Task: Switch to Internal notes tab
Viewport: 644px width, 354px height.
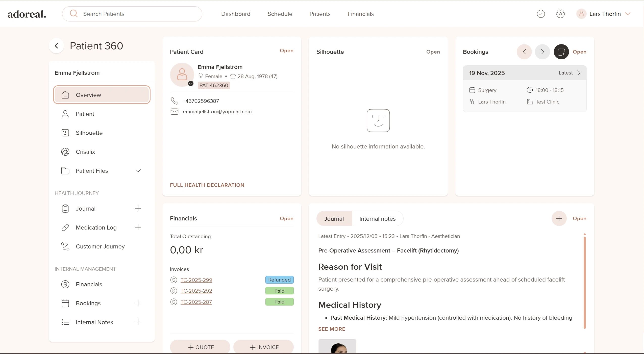Action: (377, 219)
